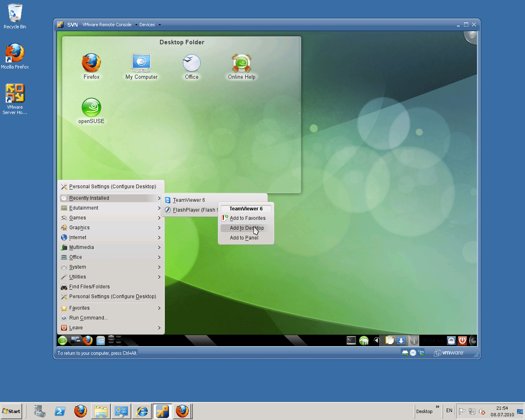Open the file manager launcher in KDE panel
The height and width of the screenshot is (420, 525).
click(x=100, y=340)
